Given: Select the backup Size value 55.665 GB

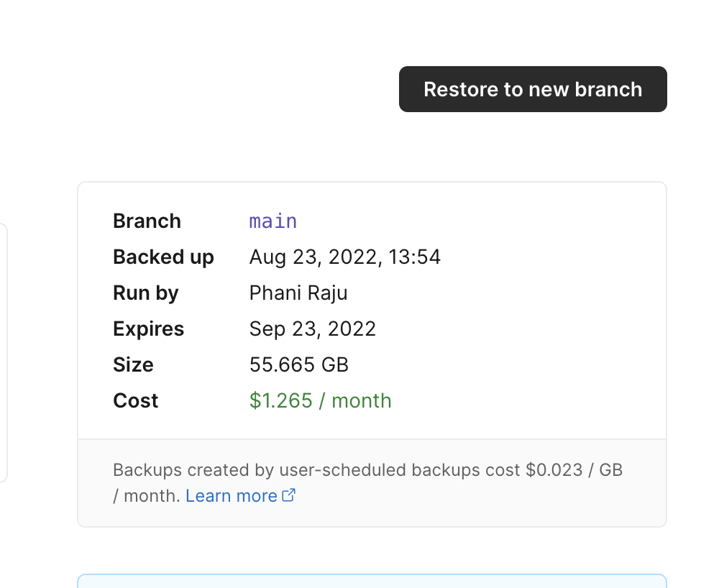Looking at the screenshot, I should (298, 364).
